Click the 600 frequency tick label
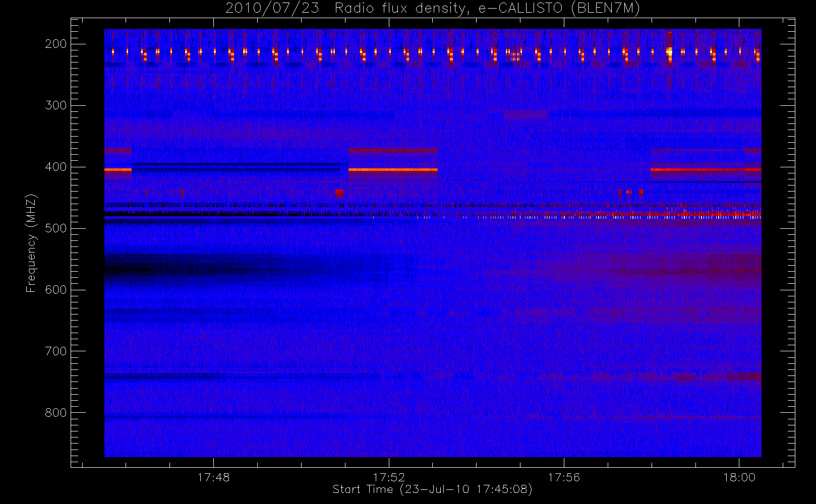This screenshot has width=816, height=504. click(55, 290)
